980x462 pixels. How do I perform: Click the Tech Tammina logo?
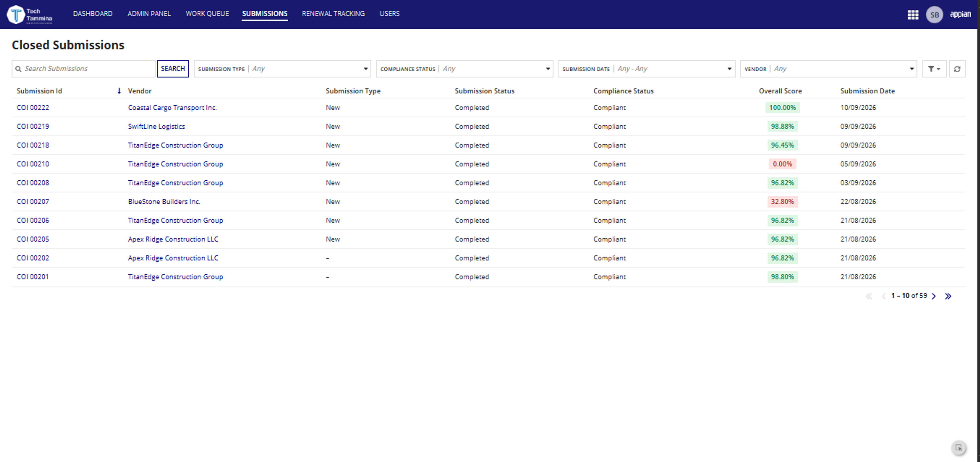point(30,15)
